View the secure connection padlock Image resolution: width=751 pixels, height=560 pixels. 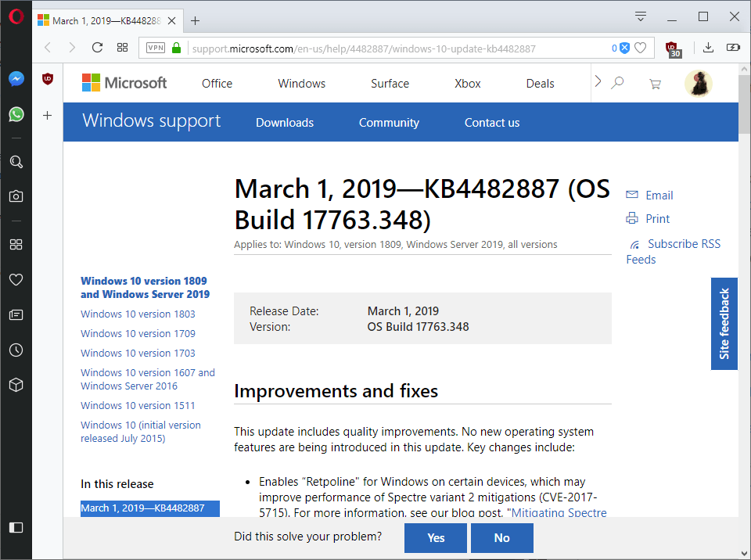tap(176, 48)
